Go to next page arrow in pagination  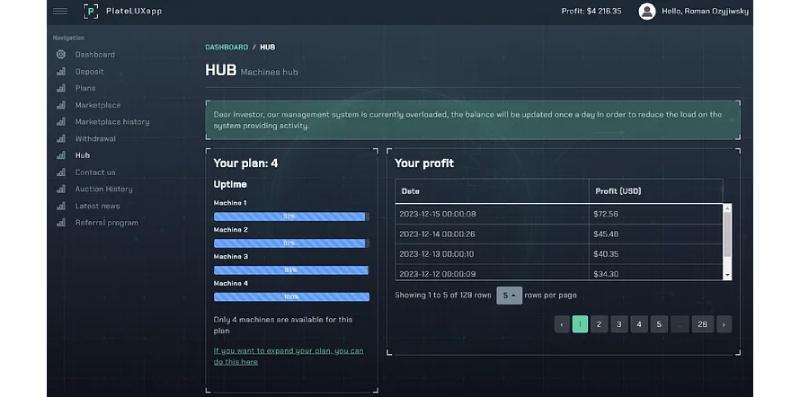point(724,324)
